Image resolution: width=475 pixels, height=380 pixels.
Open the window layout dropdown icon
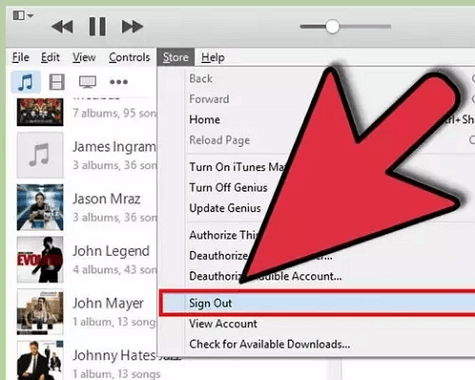[23, 15]
